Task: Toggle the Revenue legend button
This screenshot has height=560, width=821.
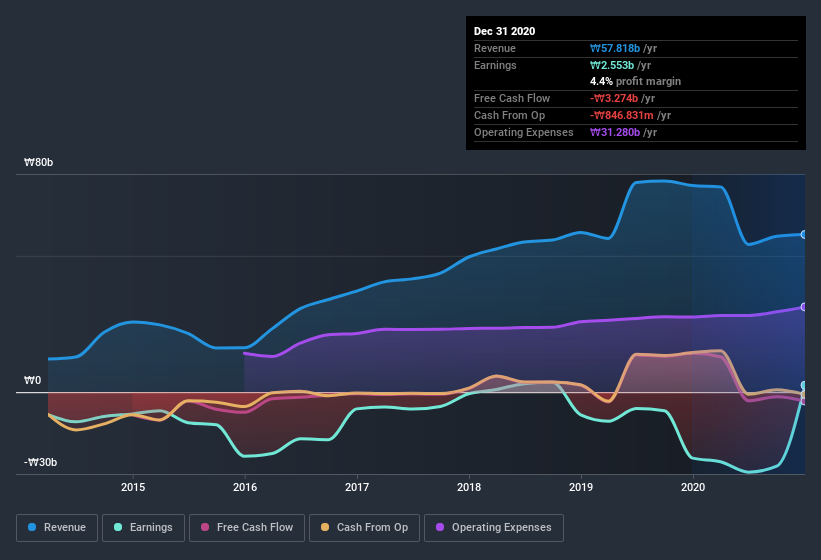Action: click(x=57, y=528)
